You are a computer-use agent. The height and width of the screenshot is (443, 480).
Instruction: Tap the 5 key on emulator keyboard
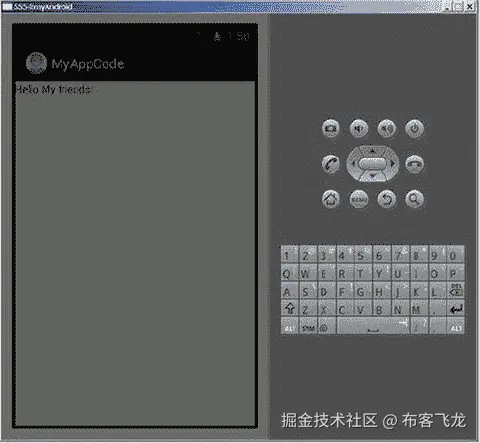364,255
